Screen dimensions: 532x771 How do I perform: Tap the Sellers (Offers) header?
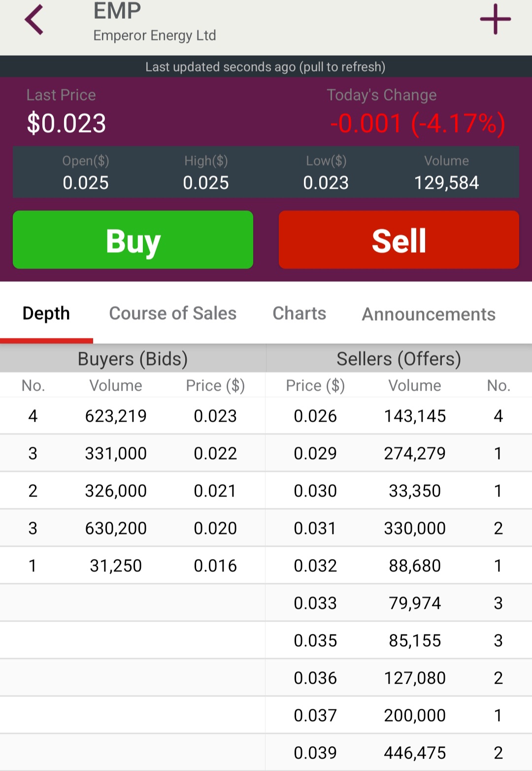[x=399, y=359]
